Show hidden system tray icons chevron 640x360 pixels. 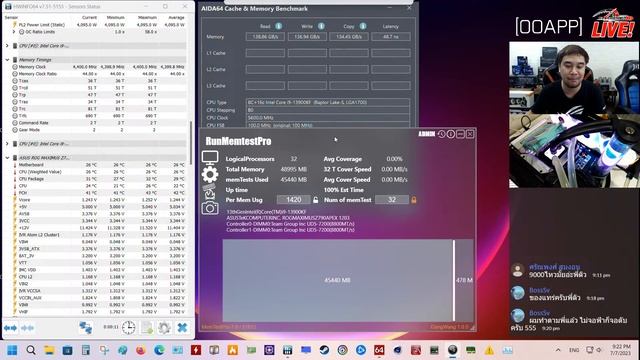(x=558, y=350)
